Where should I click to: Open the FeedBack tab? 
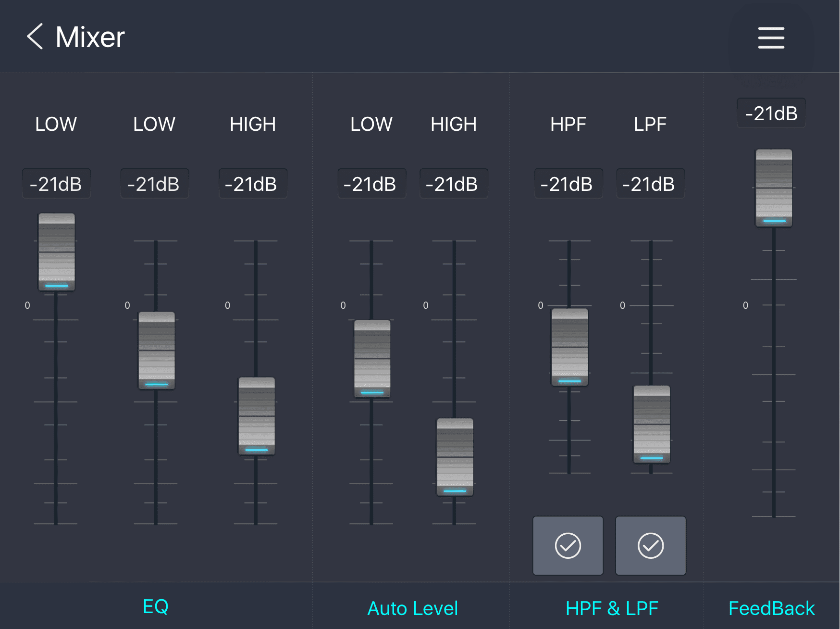click(771, 608)
